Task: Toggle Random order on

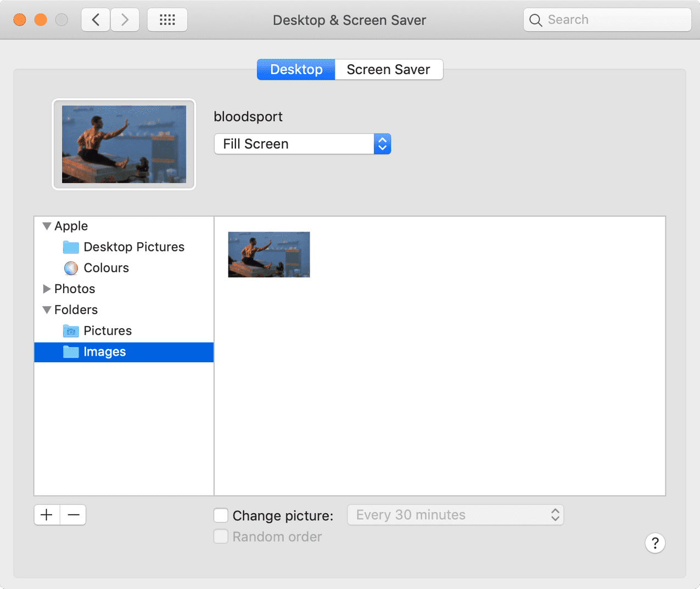Action: [x=220, y=536]
